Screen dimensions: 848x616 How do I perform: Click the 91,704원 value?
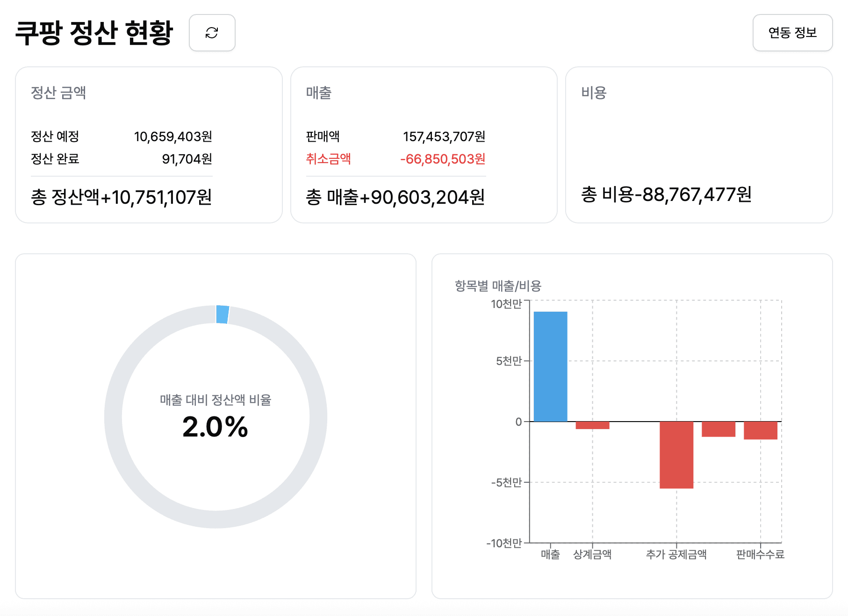[187, 159]
